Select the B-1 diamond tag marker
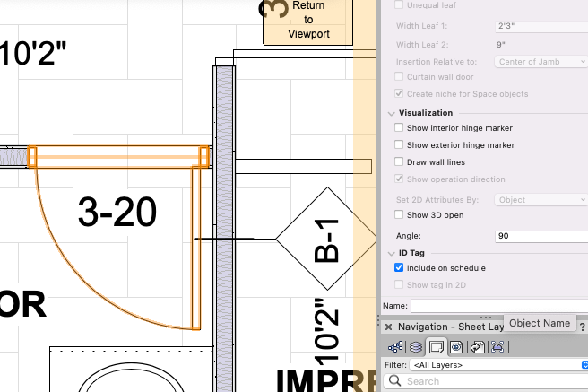588x392 pixels. pos(327,239)
